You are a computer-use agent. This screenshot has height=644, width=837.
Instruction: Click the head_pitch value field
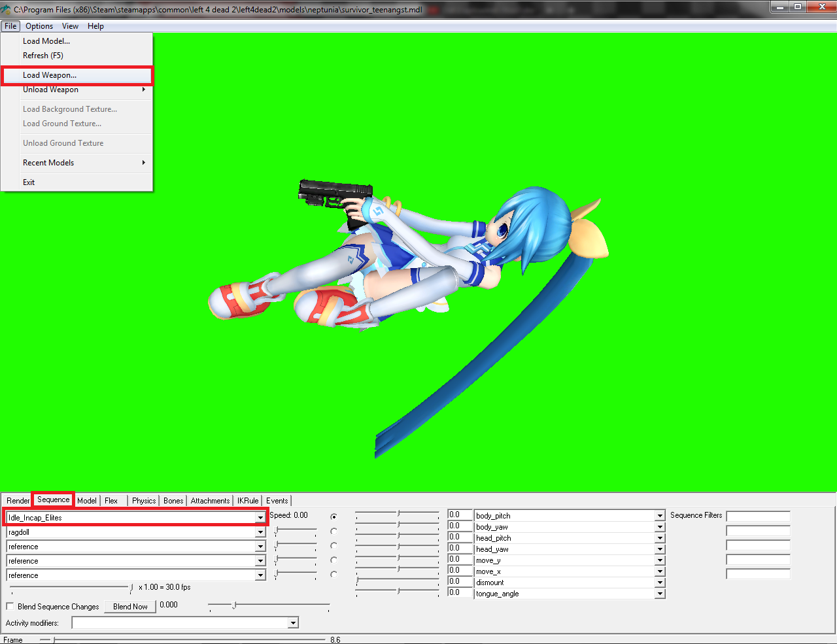460,537
